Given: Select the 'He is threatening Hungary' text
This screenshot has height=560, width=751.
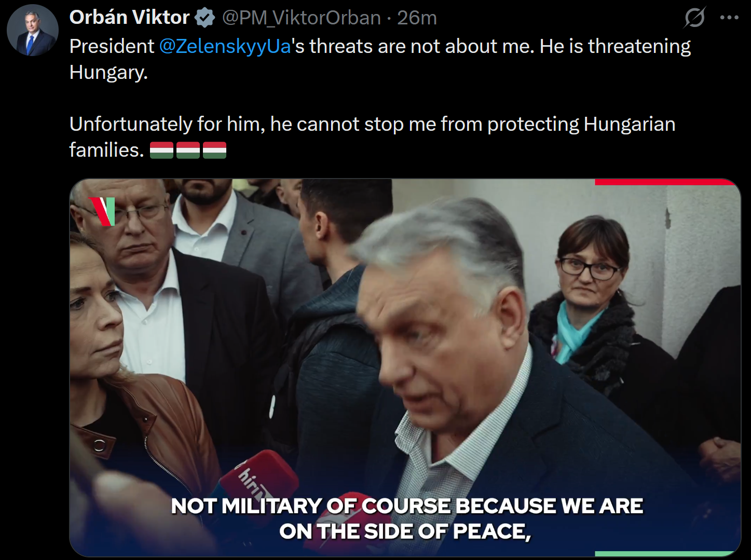Looking at the screenshot, I should pos(380,59).
